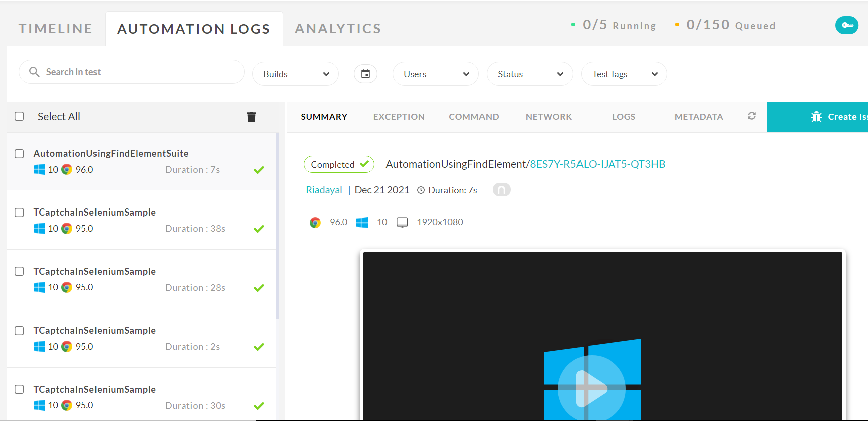The height and width of the screenshot is (421, 868).
Task: Click Windows icon in AutomationUsingFindElementSuite row
Action: [x=39, y=169]
